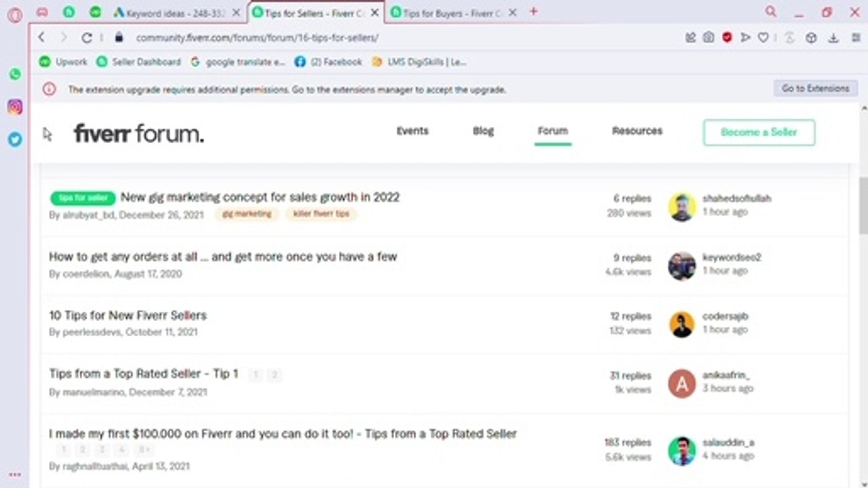Open the Upwork bookmark
868x488 pixels.
63,62
